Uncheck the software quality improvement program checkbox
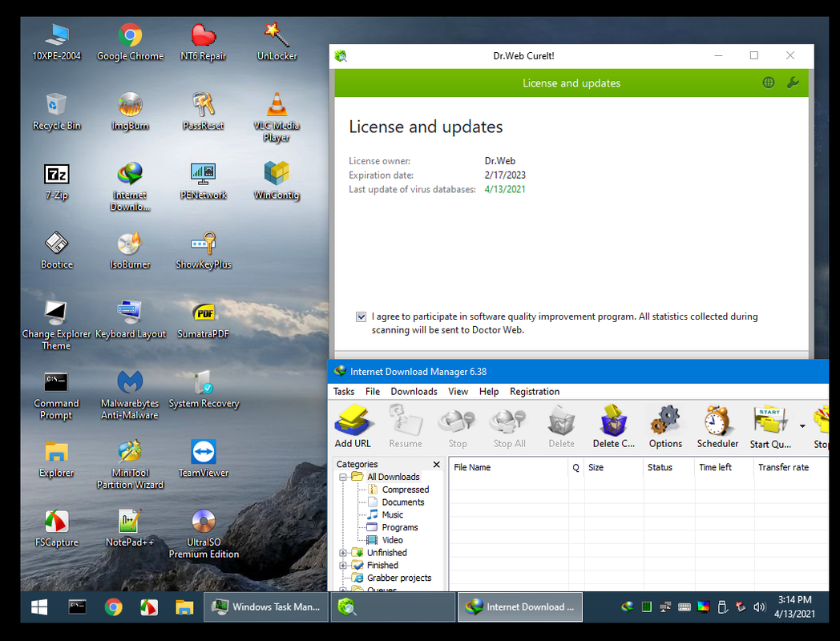 point(361,316)
